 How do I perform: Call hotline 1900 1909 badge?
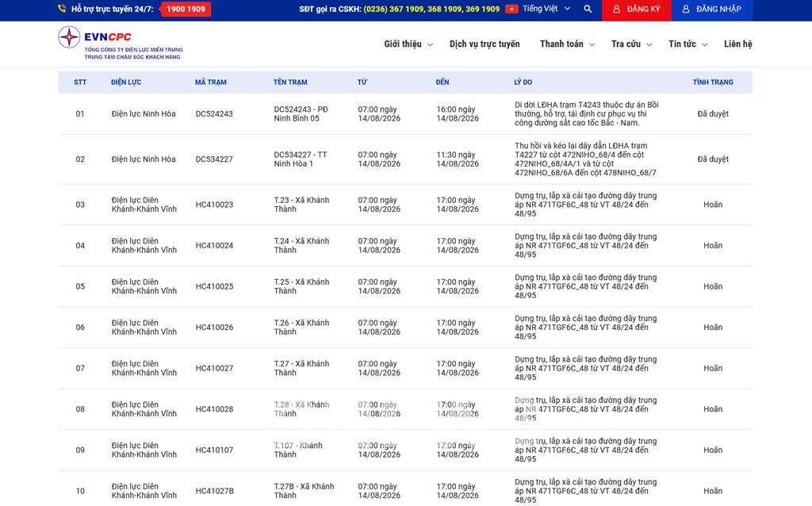coord(186,9)
